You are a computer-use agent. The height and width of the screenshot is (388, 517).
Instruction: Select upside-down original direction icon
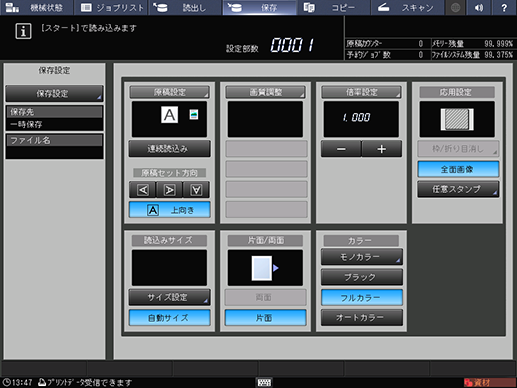point(196,190)
